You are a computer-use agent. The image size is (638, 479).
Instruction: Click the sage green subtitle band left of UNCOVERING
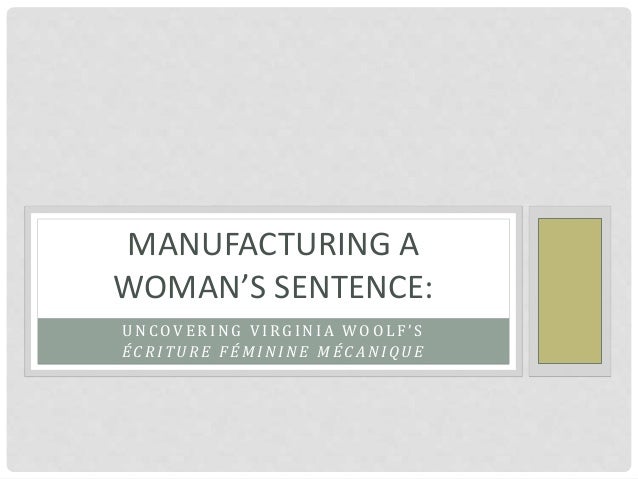click(x=79, y=341)
